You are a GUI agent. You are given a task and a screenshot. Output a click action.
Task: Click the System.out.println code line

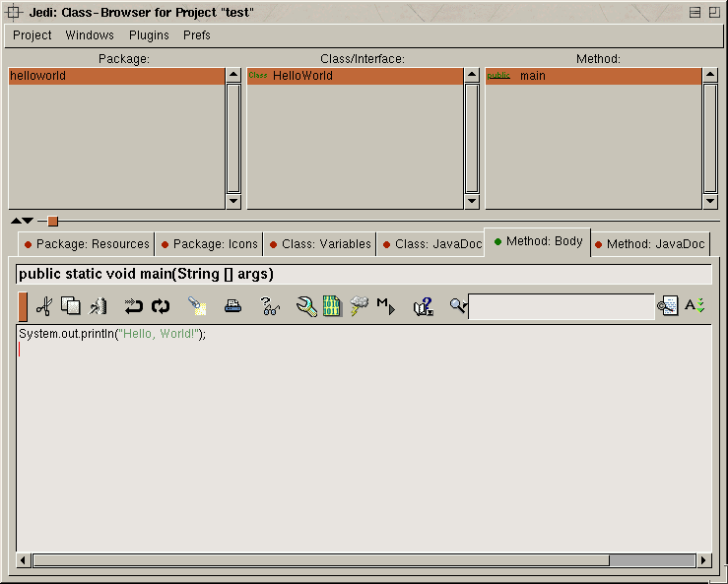click(x=112, y=334)
